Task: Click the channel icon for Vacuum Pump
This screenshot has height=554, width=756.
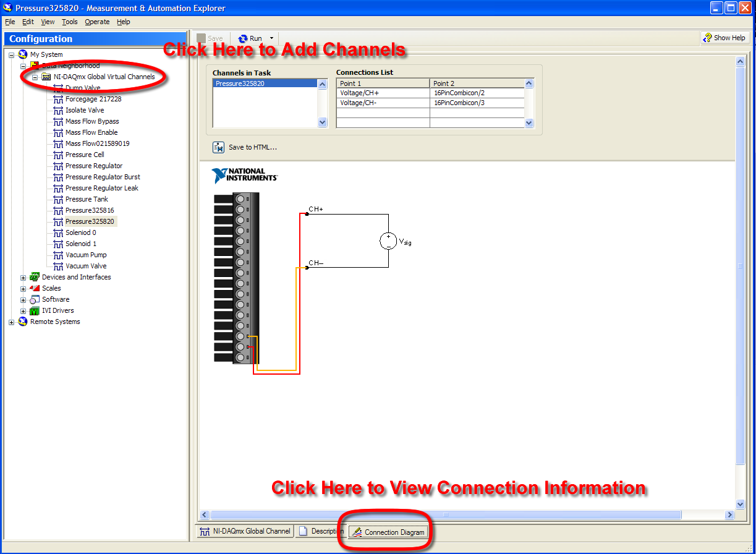Action: pos(58,255)
